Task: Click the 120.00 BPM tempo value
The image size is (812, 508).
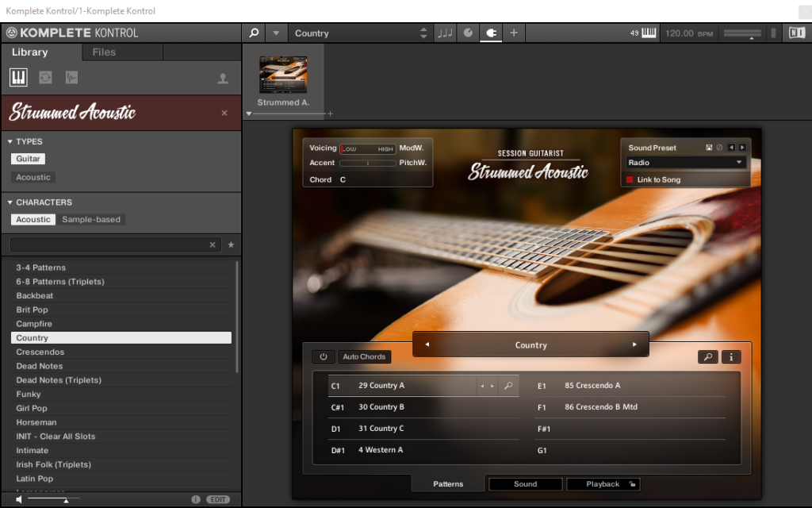Action: click(689, 33)
